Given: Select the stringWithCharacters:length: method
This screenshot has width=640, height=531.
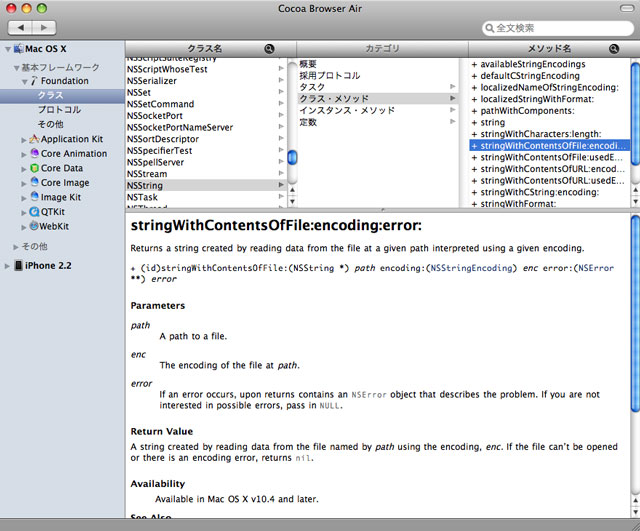Looking at the screenshot, I should [549, 134].
